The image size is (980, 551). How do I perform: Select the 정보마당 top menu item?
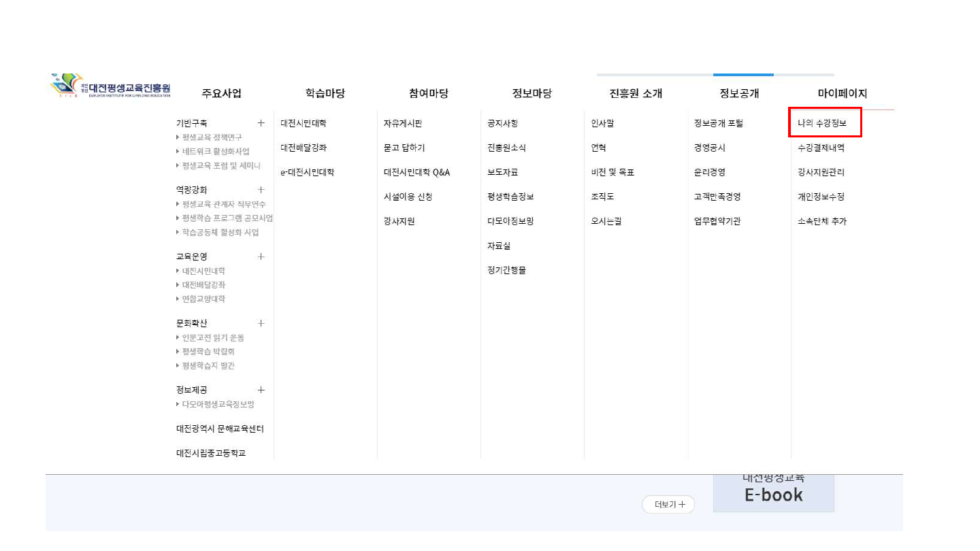coord(532,94)
